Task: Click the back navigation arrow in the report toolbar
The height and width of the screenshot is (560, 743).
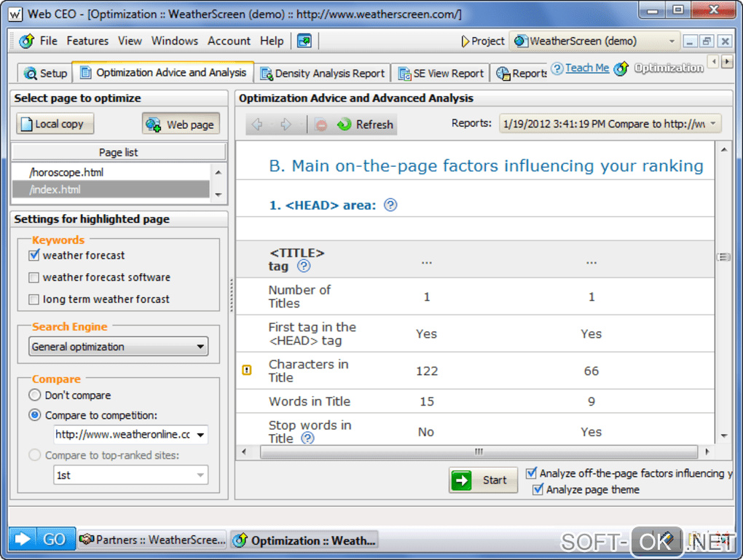Action: click(x=257, y=125)
